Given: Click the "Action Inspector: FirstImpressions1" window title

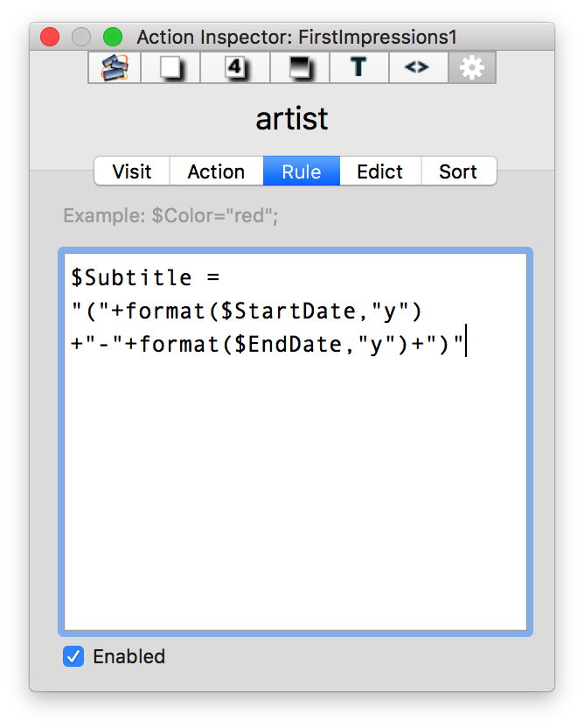Looking at the screenshot, I should pos(296,37).
